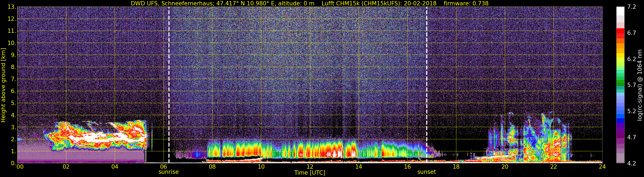This screenshot has height=177, width=644.
Task: Click the y-axis tick label '1.'
Action: tap(13, 151)
